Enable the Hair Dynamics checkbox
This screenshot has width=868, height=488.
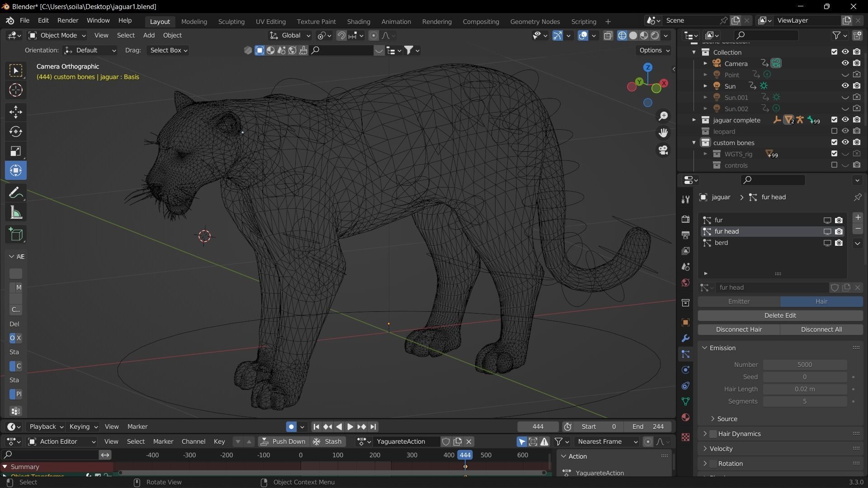tap(713, 434)
